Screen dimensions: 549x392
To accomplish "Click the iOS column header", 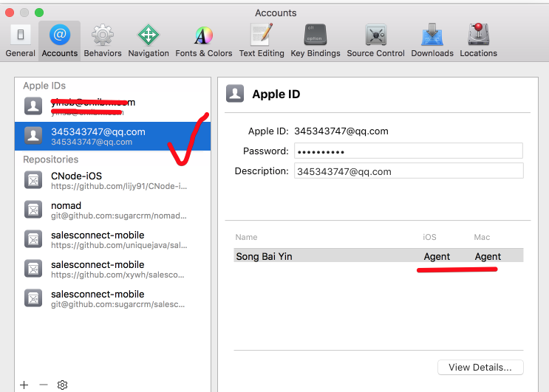I will (x=429, y=237).
